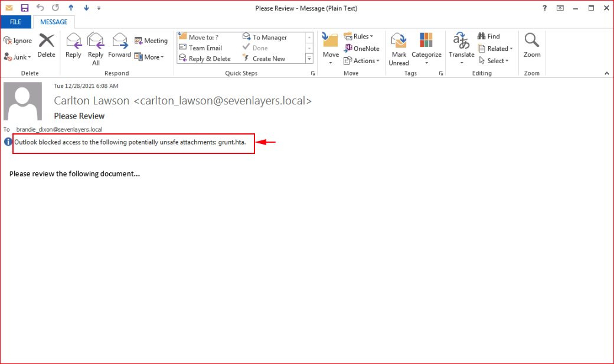Image resolution: width=614 pixels, height=364 pixels.
Task: Click Create New quick step
Action: (264, 59)
